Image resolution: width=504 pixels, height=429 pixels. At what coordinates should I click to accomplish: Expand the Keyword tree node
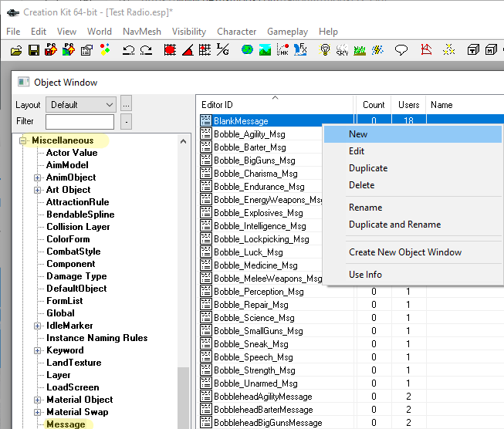click(x=37, y=350)
